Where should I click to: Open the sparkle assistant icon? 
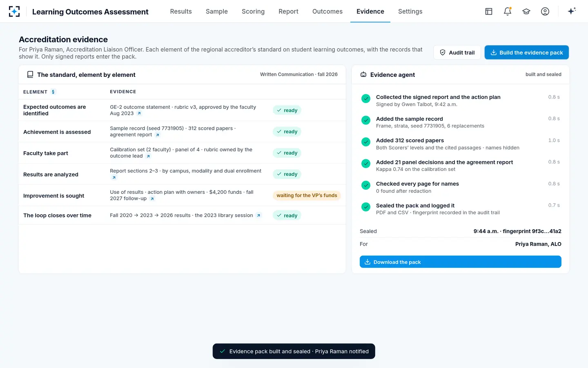[x=572, y=11]
